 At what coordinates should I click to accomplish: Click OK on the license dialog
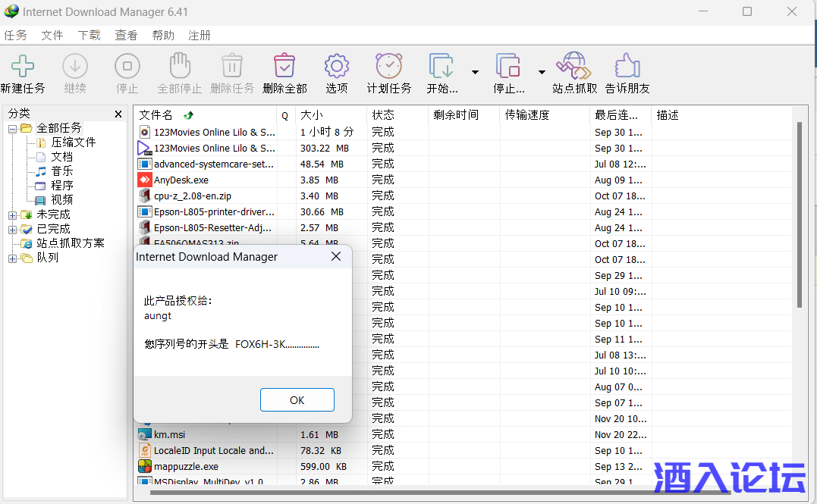click(297, 399)
